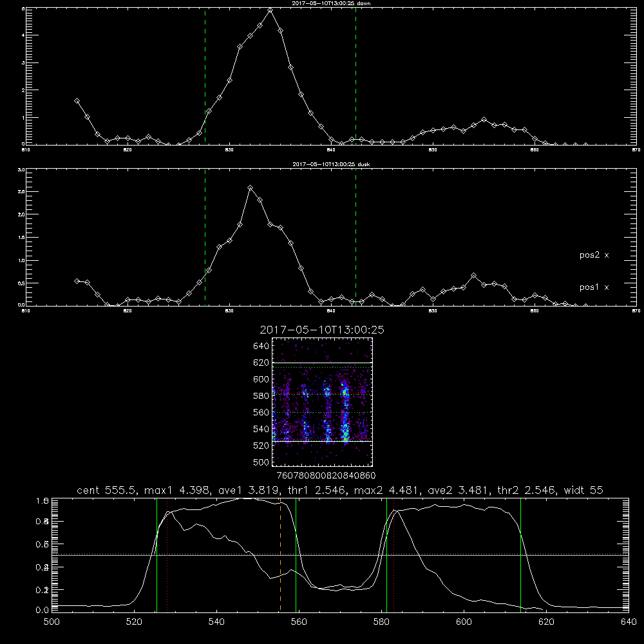Click the bottom plot x-axis label 540
This screenshot has height=644, width=644.
tap(216, 622)
